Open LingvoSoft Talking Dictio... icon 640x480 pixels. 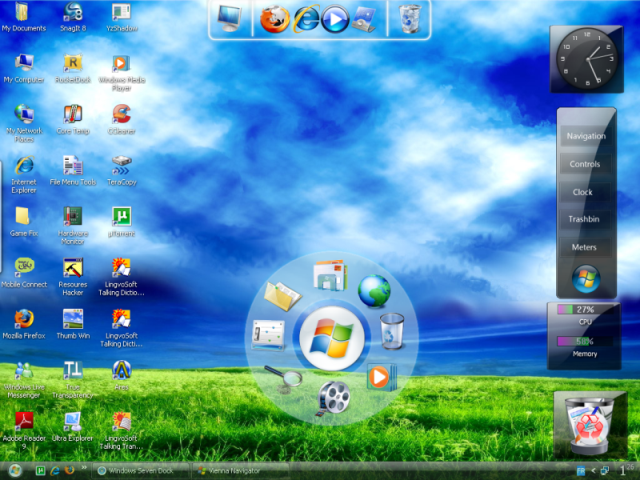(122, 277)
